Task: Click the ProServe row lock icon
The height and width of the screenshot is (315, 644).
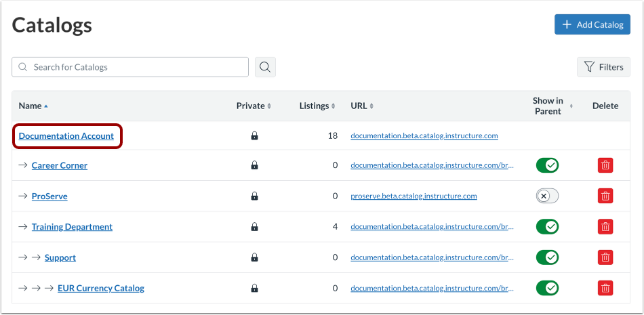Action: (x=254, y=196)
